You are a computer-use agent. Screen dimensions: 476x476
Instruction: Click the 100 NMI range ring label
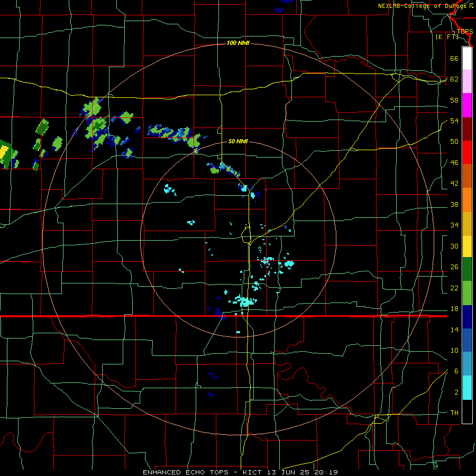pos(238,43)
